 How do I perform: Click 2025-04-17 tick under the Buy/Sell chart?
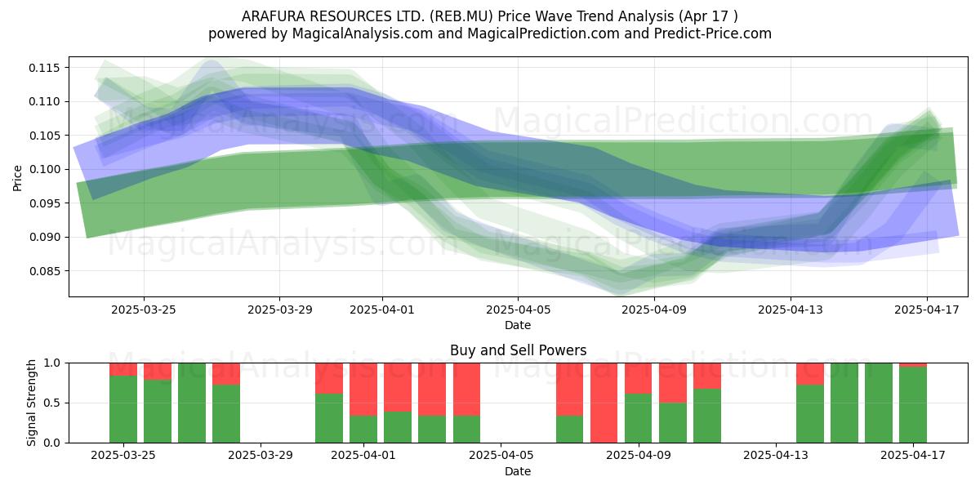[x=911, y=456]
